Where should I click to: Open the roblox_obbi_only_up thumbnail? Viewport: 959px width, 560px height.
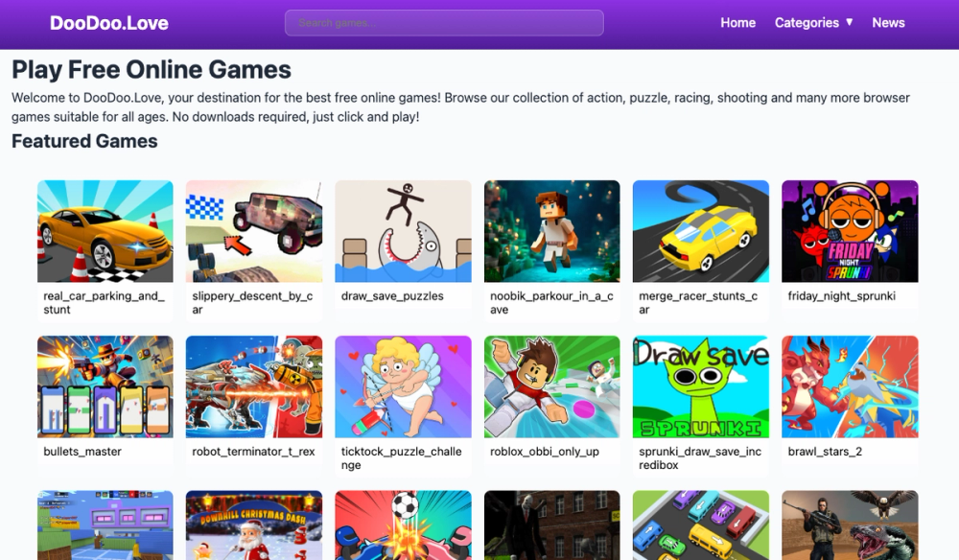pos(551,386)
